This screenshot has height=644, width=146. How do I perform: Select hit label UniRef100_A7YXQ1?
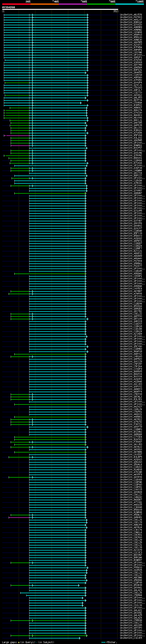pyautogui.click(x=131, y=502)
